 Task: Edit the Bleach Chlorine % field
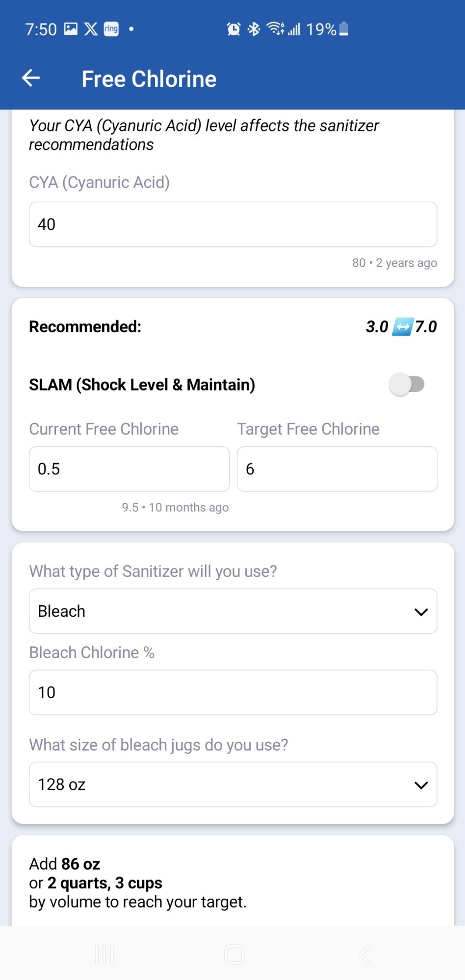click(x=233, y=692)
